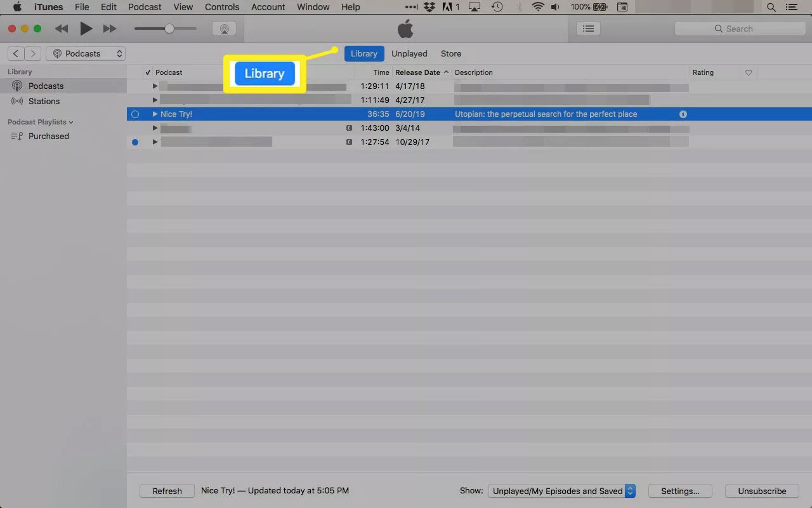
Task: Click the 36:35 duration cell
Action: click(x=378, y=114)
